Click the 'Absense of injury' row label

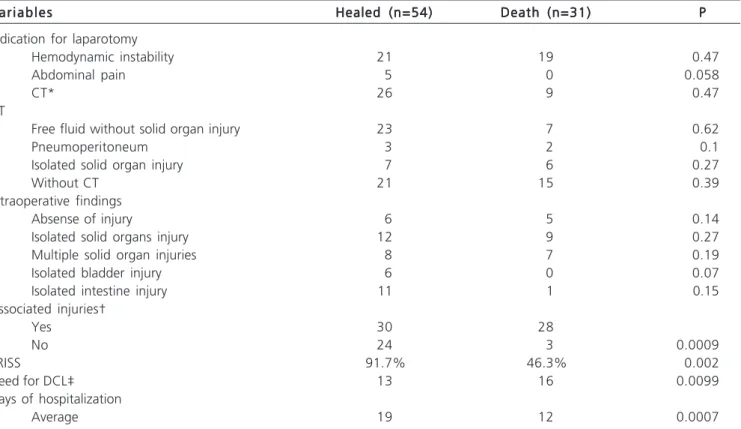(82, 219)
